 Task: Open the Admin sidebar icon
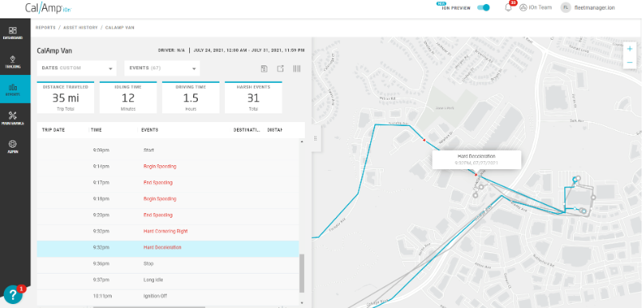coord(13,147)
